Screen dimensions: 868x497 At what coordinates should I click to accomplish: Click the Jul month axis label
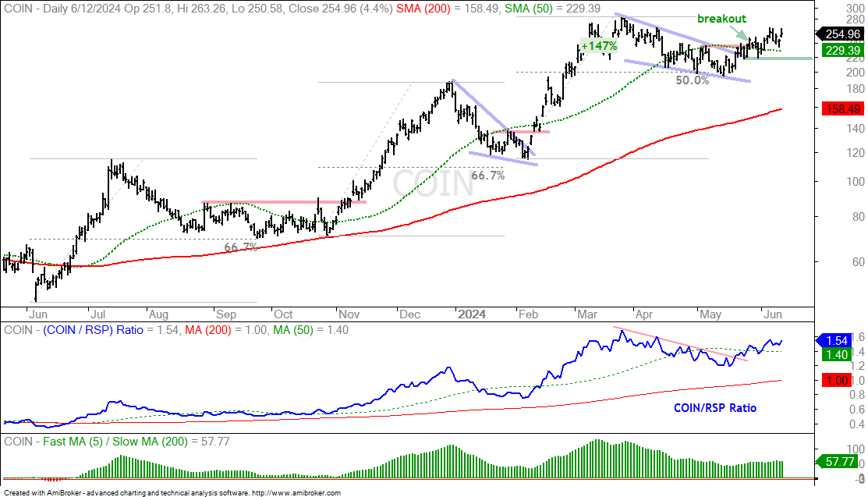tap(98, 314)
